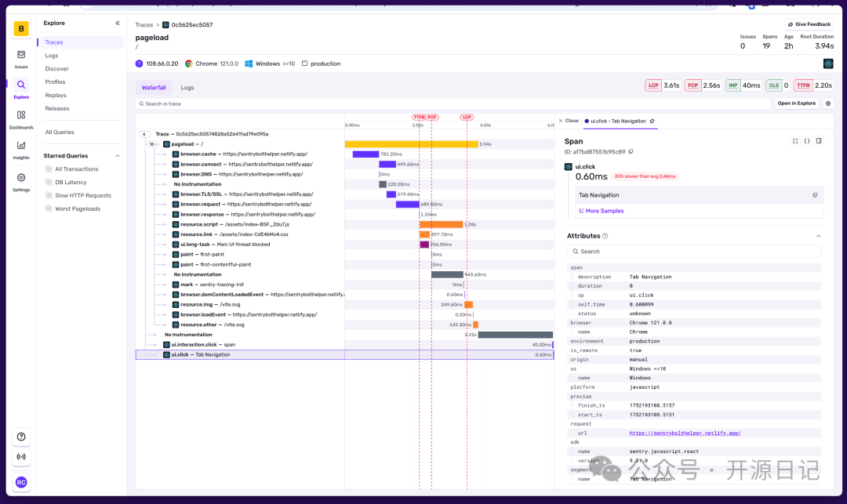Select the ui.click - Tab Navigation tab
Viewport: 847px width, 504px height.
pyautogui.click(x=618, y=121)
